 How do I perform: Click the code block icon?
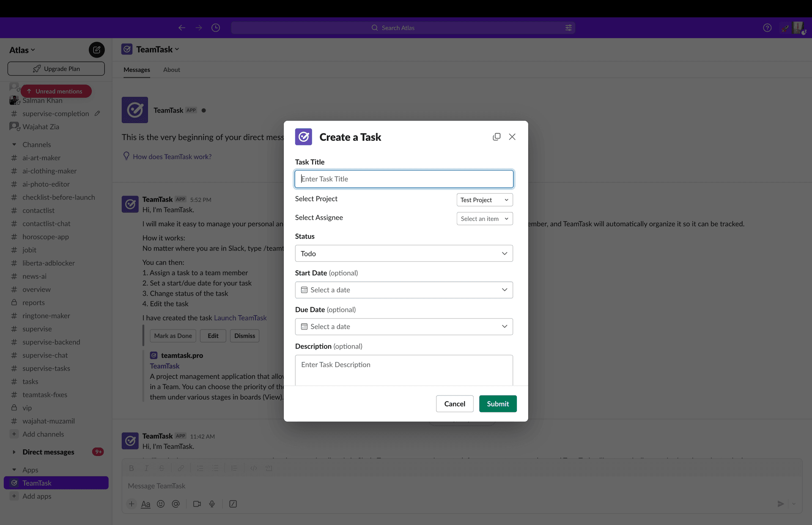click(269, 468)
